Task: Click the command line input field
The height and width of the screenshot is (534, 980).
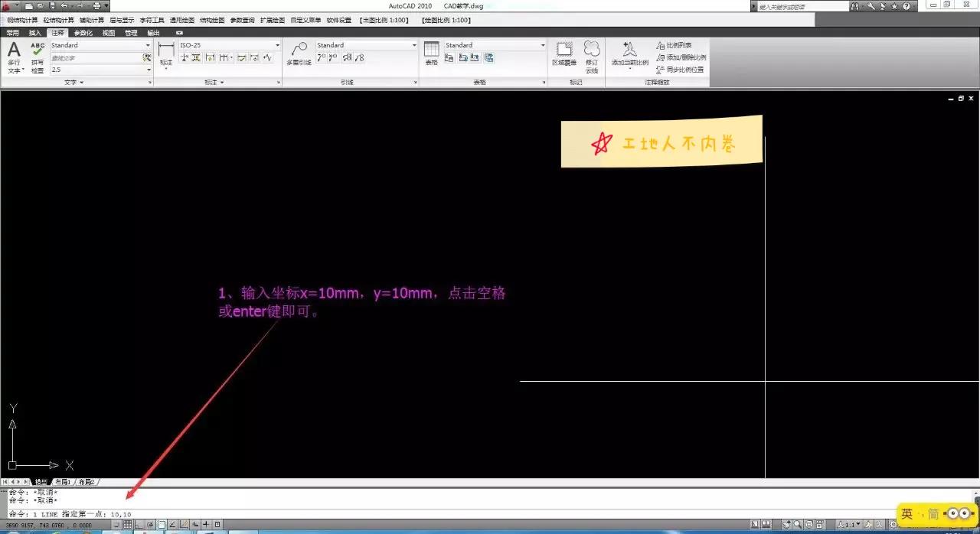Action: 490,514
